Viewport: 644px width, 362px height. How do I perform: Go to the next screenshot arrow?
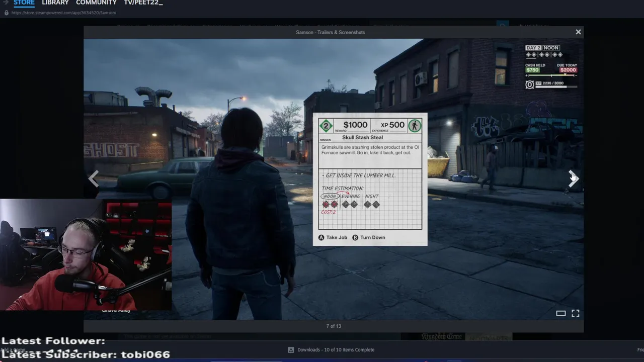coord(574,178)
